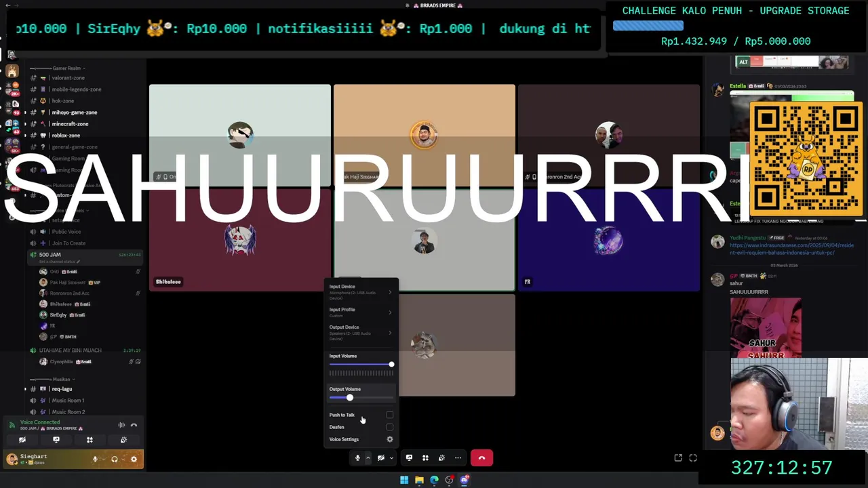Share your screen from call bar

point(409,458)
